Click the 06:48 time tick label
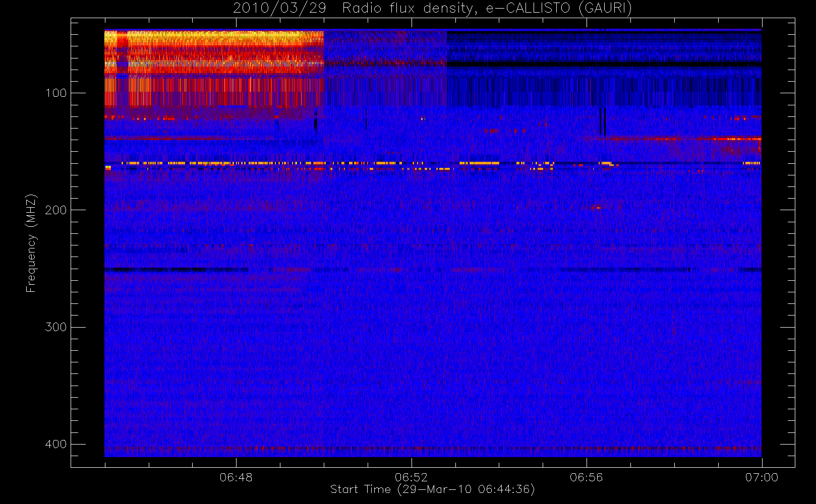This screenshot has width=816, height=504. [x=236, y=477]
